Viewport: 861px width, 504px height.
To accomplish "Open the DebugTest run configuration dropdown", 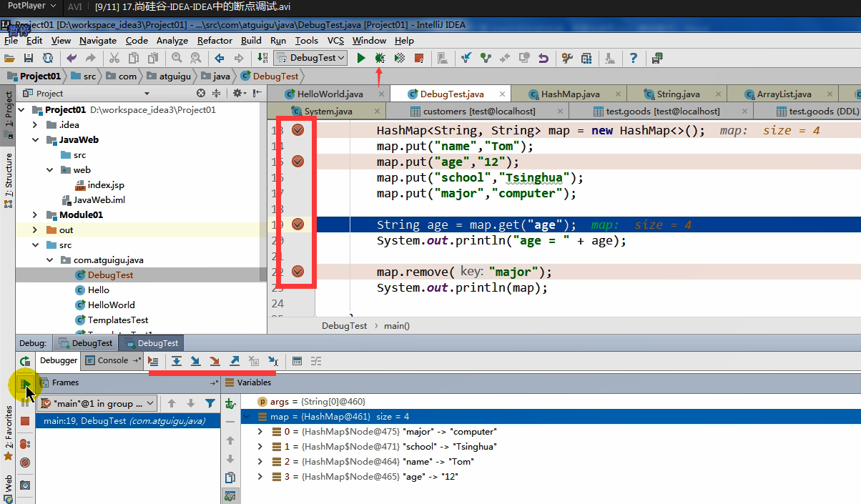I will (x=311, y=58).
